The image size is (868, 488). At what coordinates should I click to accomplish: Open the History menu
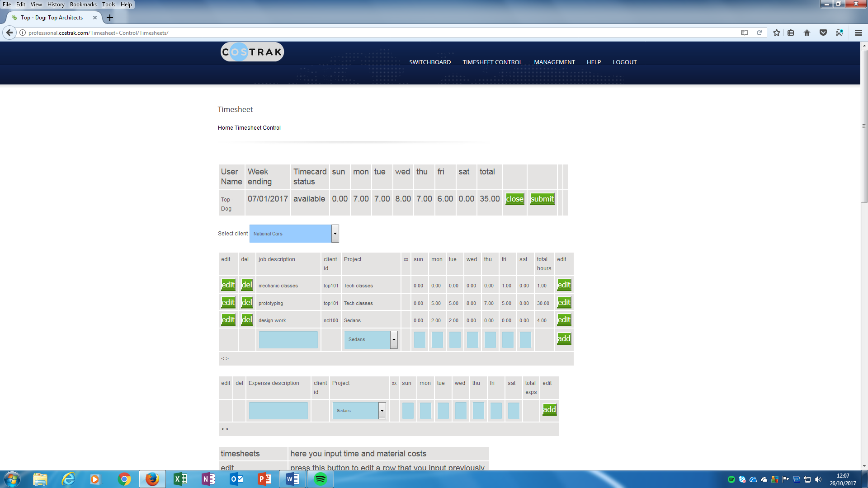[x=56, y=5]
